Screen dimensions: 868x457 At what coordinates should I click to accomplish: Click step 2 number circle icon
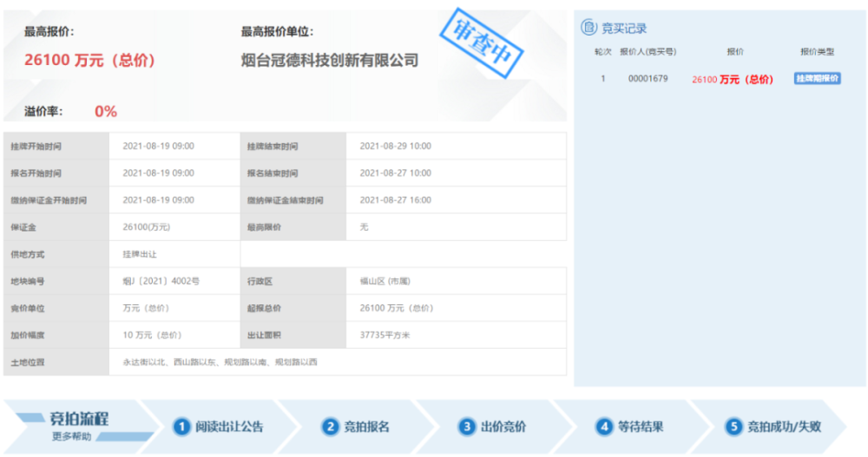point(331,427)
